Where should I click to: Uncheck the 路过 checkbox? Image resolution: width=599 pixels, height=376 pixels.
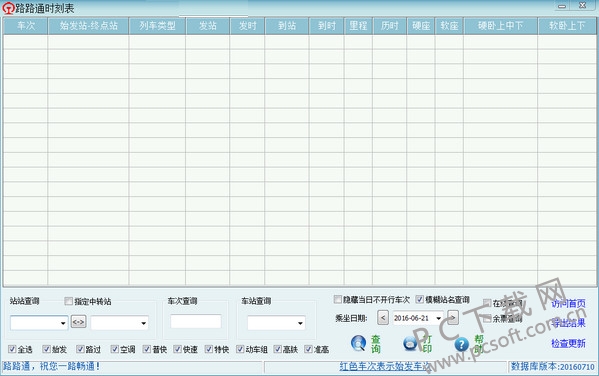pyautogui.click(x=80, y=349)
